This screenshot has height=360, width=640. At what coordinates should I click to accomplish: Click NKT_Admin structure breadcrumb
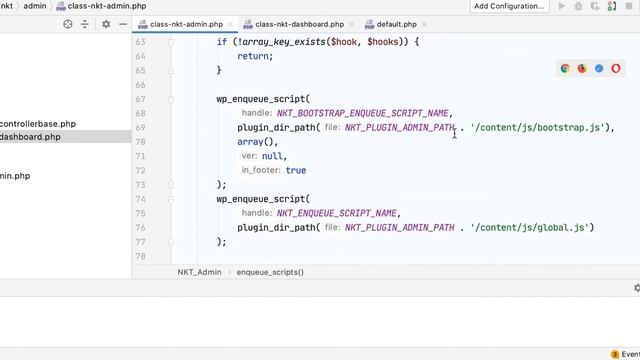pos(199,272)
